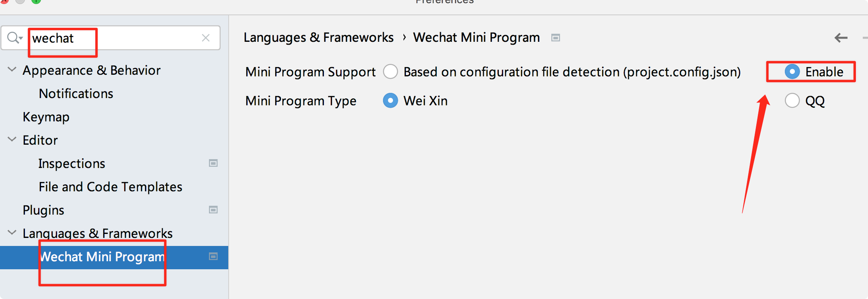
Task: Clear the wechat search text
Action: (x=206, y=38)
